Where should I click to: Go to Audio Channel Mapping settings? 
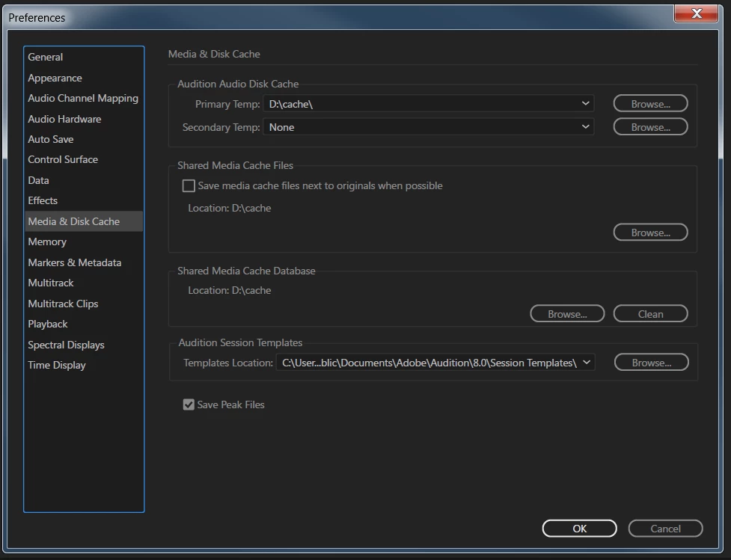point(83,98)
